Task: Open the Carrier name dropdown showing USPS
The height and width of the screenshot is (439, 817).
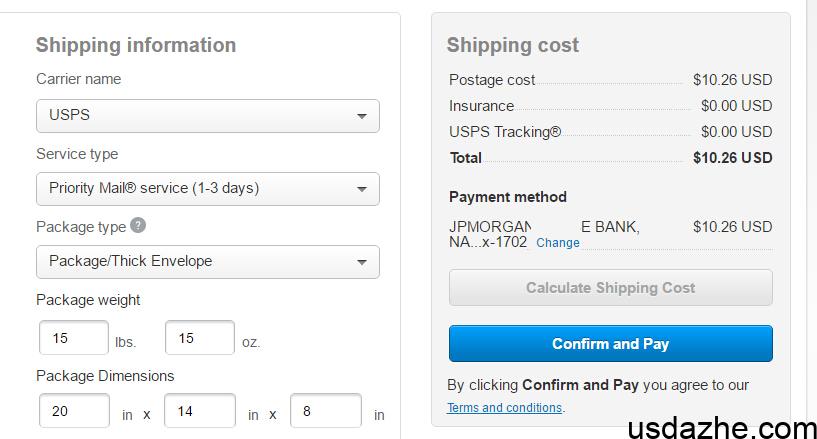Action: (x=208, y=115)
